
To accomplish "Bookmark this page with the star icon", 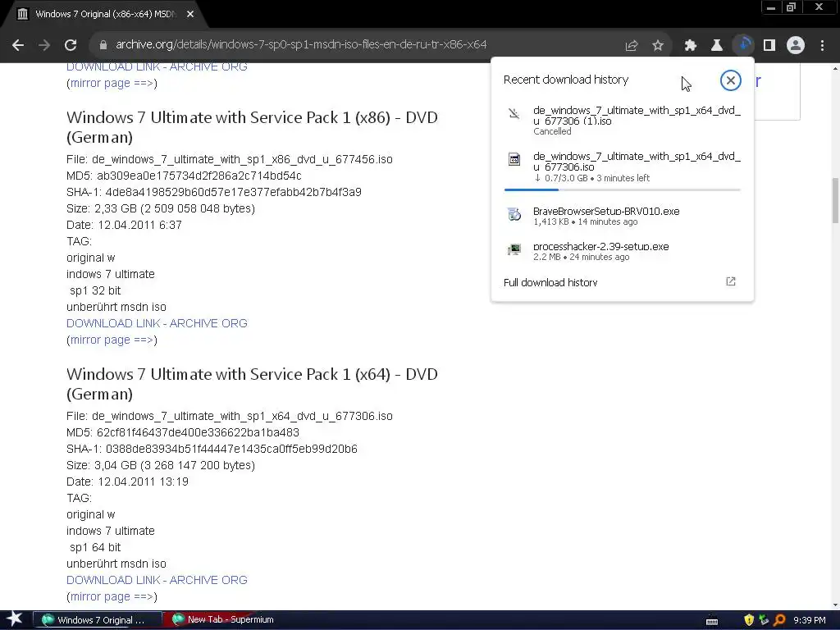I will pyautogui.click(x=658, y=46).
